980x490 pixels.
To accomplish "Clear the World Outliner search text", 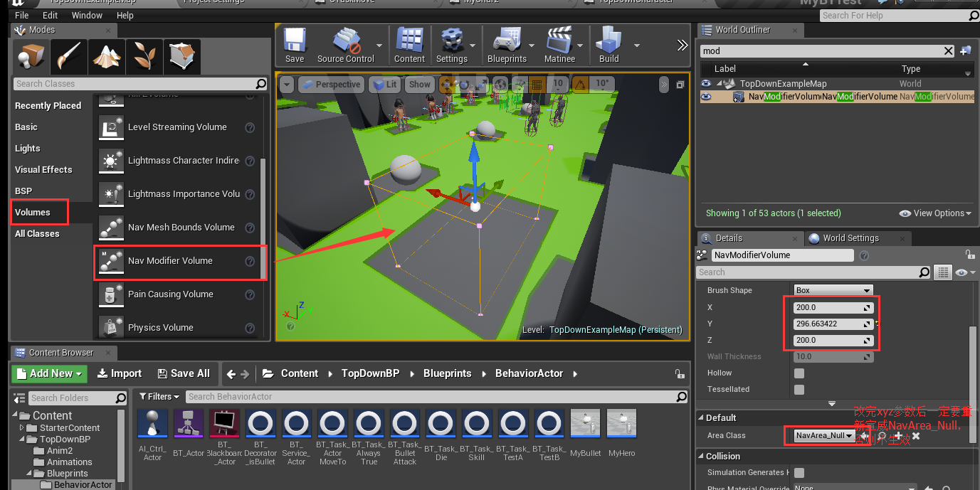I will pos(948,50).
